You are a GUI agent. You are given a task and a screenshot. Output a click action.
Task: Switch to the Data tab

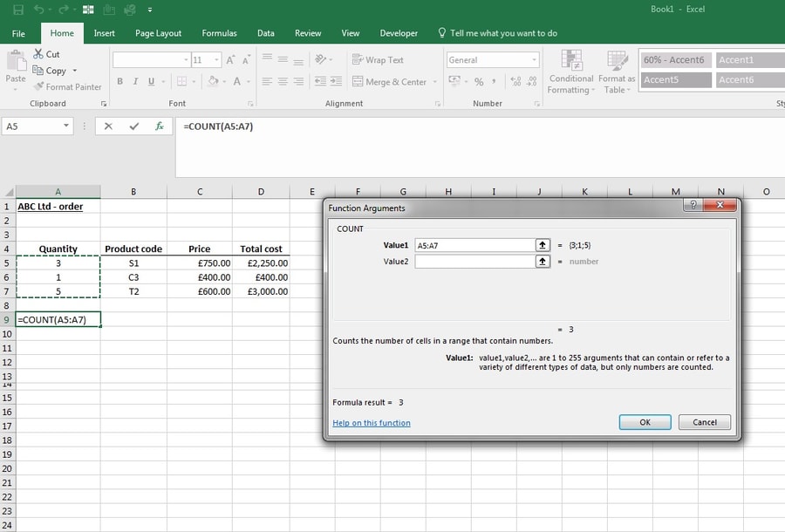click(266, 33)
